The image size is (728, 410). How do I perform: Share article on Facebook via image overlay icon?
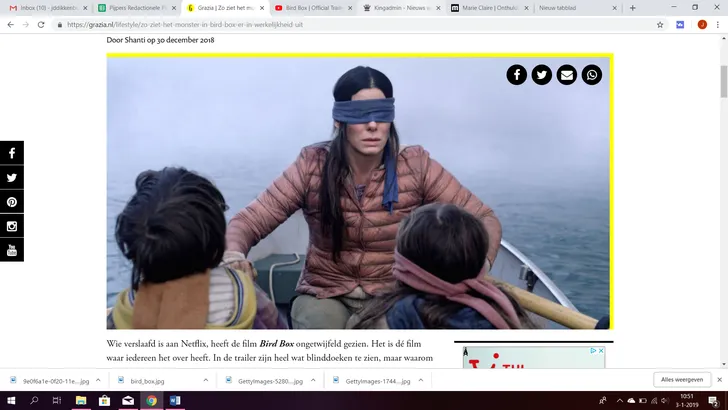(516, 75)
